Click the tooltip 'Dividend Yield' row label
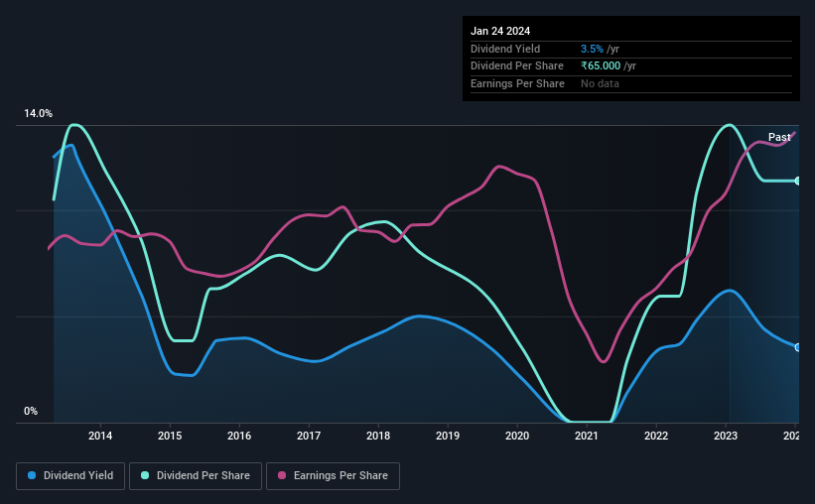This screenshot has height=504, width=815. (505, 49)
